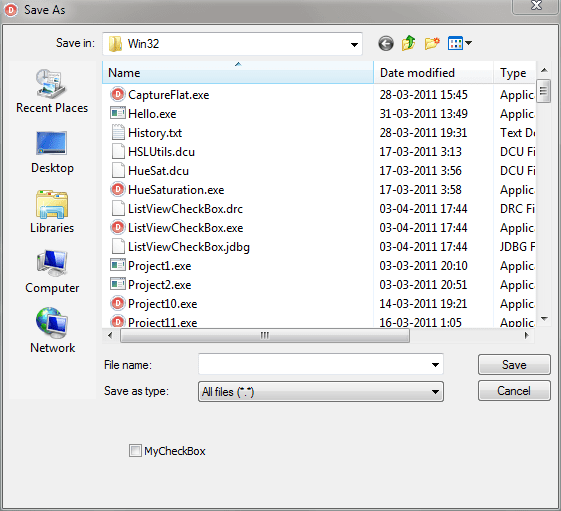Click the HueSat.dcu file icon
This screenshot has width=561, height=511.
(x=118, y=170)
